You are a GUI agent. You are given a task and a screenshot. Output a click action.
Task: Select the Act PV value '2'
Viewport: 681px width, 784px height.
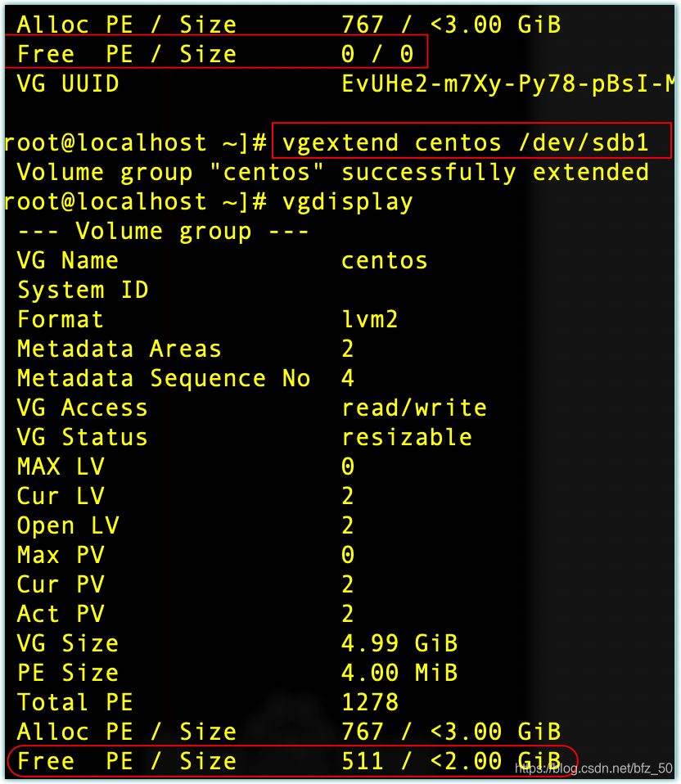[x=348, y=615]
